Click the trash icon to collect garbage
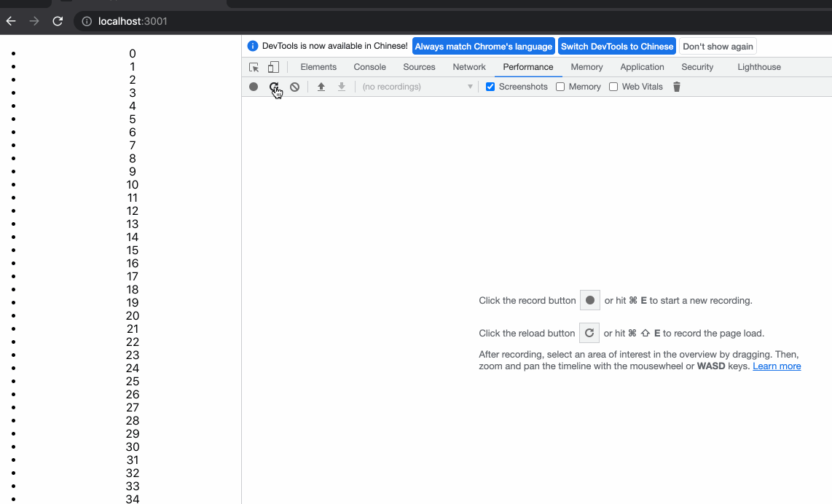Screen dimensions: 832x504 click(x=676, y=87)
